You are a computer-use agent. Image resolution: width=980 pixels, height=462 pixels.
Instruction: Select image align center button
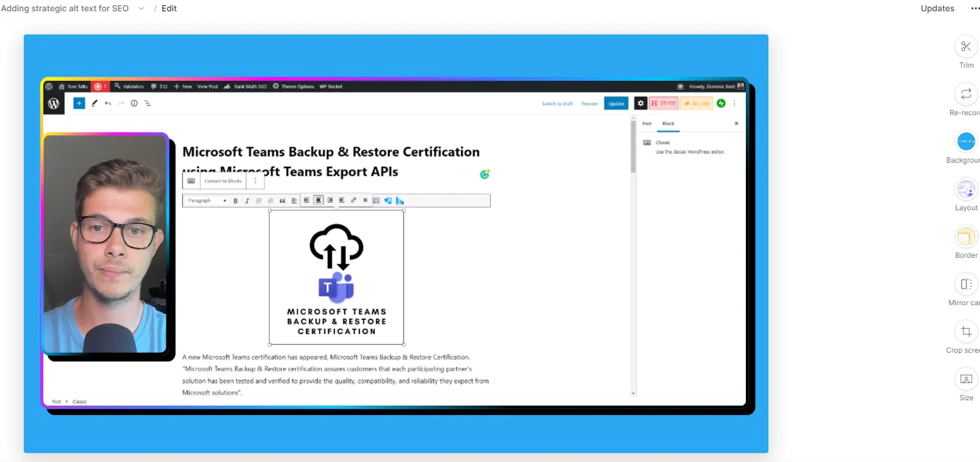click(318, 200)
